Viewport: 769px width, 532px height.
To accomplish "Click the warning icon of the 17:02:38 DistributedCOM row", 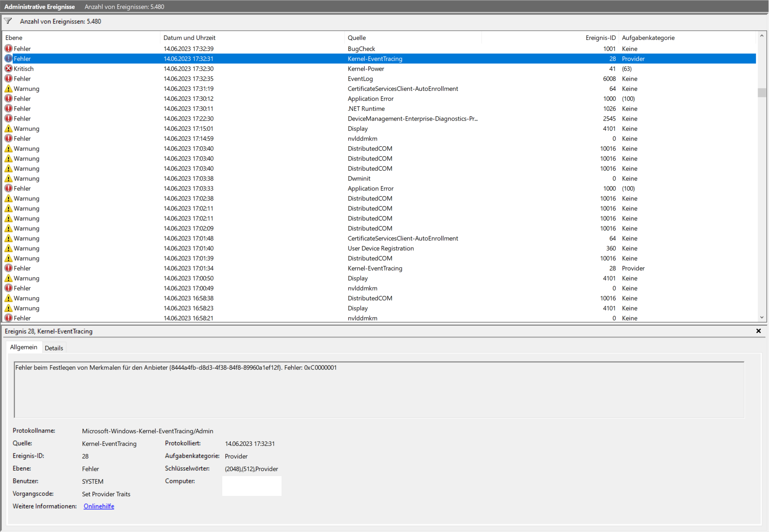I will coord(8,198).
